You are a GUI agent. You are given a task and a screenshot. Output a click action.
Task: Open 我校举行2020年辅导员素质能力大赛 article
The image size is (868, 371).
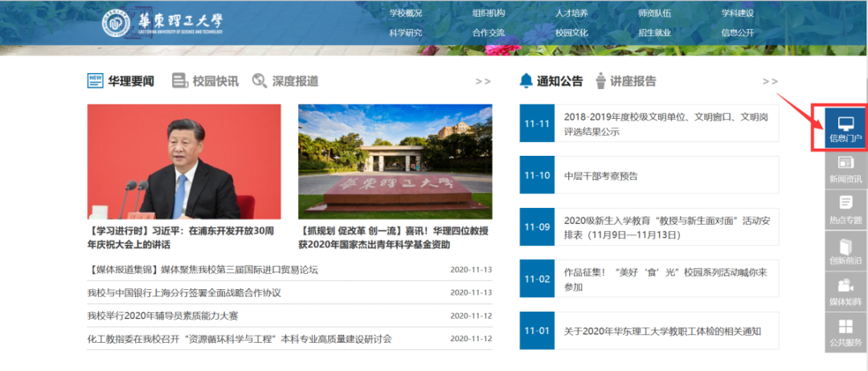(162, 316)
